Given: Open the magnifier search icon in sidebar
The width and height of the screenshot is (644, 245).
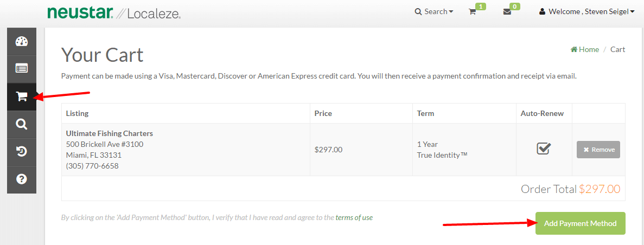Looking at the screenshot, I should 21,124.
